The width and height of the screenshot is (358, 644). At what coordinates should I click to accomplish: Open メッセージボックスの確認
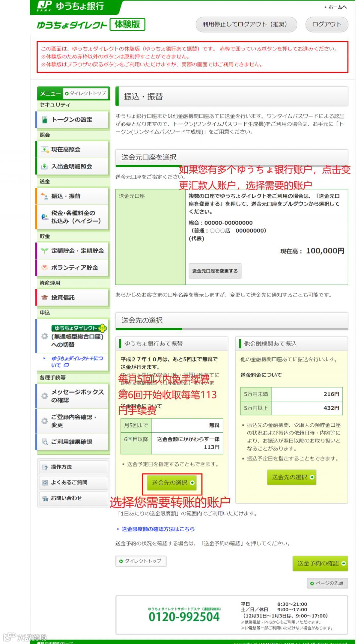[72, 396]
